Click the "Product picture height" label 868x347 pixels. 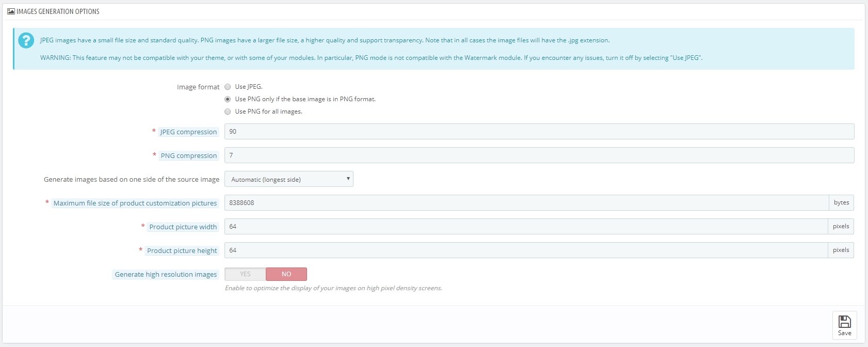tap(182, 251)
